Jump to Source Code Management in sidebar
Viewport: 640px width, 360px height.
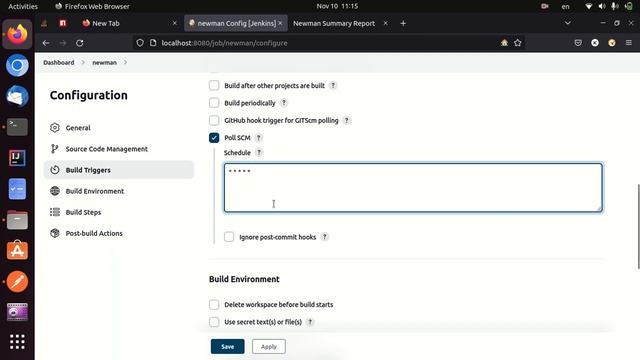pyautogui.click(x=119, y=149)
